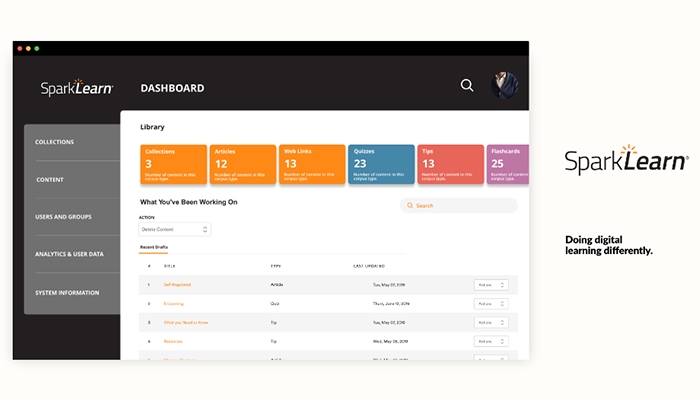The height and width of the screenshot is (400, 700).
Task: Open the Articles library card
Action: (x=243, y=164)
